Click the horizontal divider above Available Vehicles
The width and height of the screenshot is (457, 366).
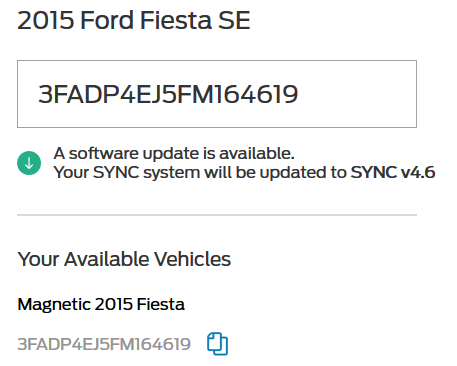click(217, 215)
